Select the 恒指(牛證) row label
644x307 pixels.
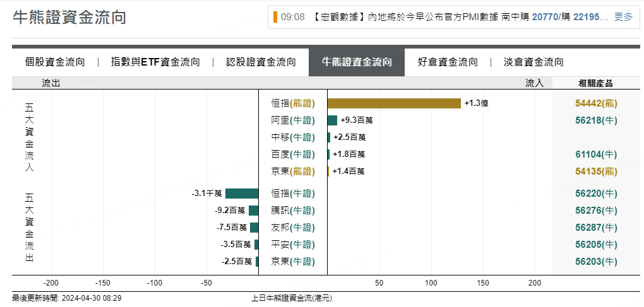(x=293, y=194)
